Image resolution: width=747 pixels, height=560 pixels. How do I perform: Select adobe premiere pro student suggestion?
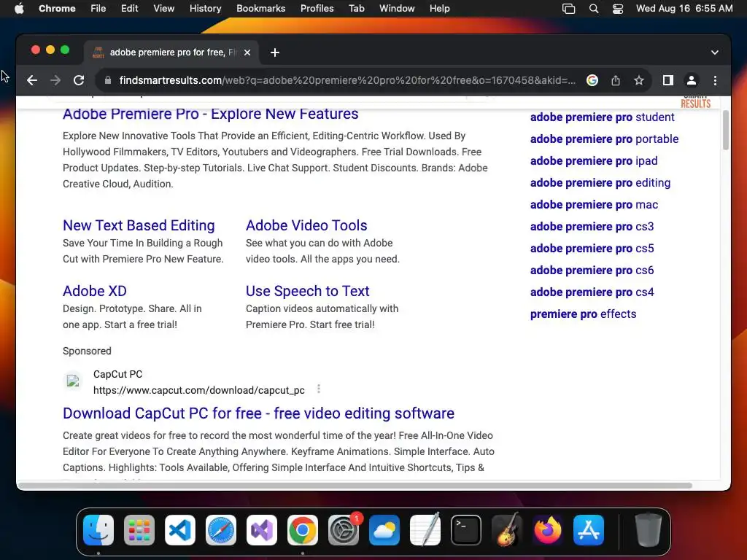[602, 117]
